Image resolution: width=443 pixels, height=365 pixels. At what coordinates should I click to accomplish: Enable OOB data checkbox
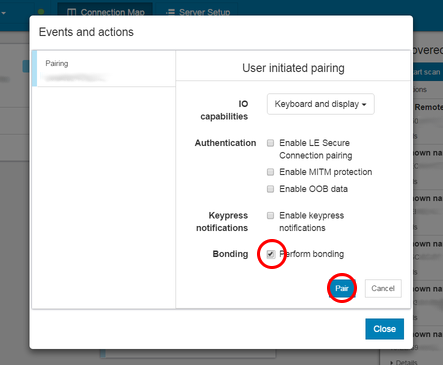point(270,189)
